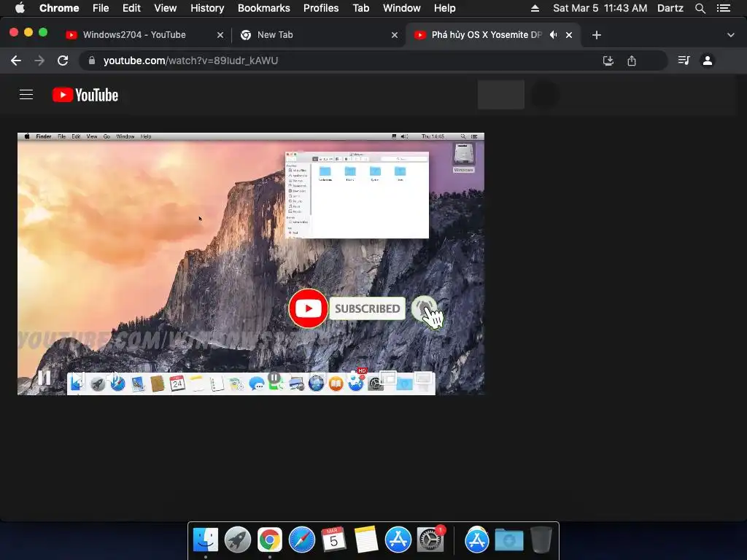Open Notes from the Dock
Viewport: 747px width, 560px height.
(366, 540)
